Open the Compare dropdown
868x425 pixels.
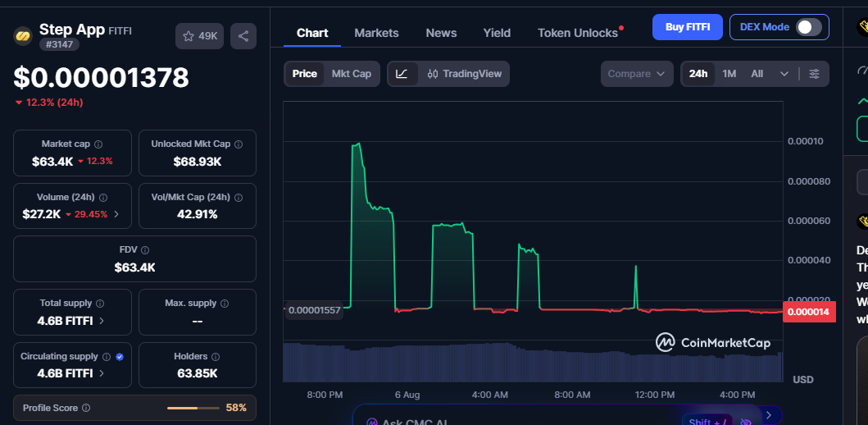[x=637, y=74]
